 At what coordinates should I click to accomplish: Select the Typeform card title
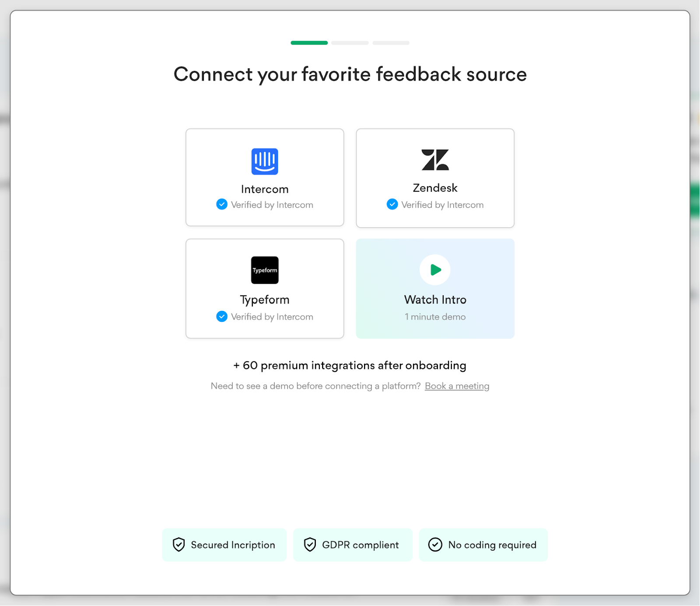click(265, 300)
